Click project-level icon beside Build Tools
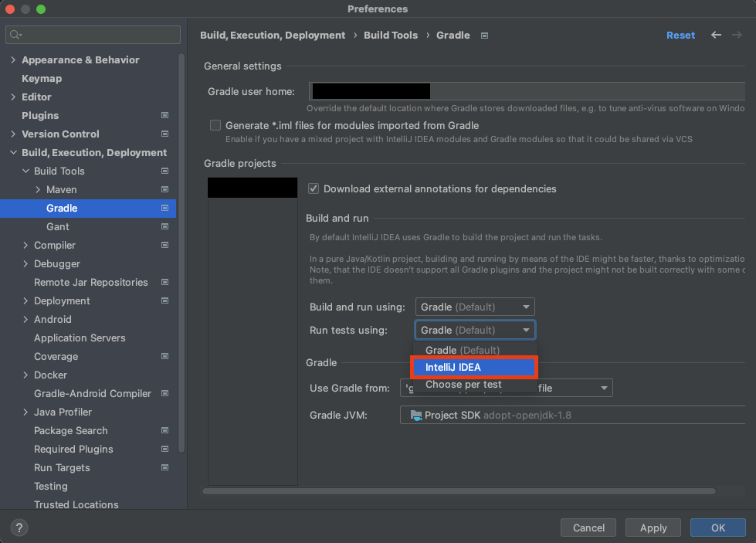Viewport: 756px width, 543px height. (165, 171)
